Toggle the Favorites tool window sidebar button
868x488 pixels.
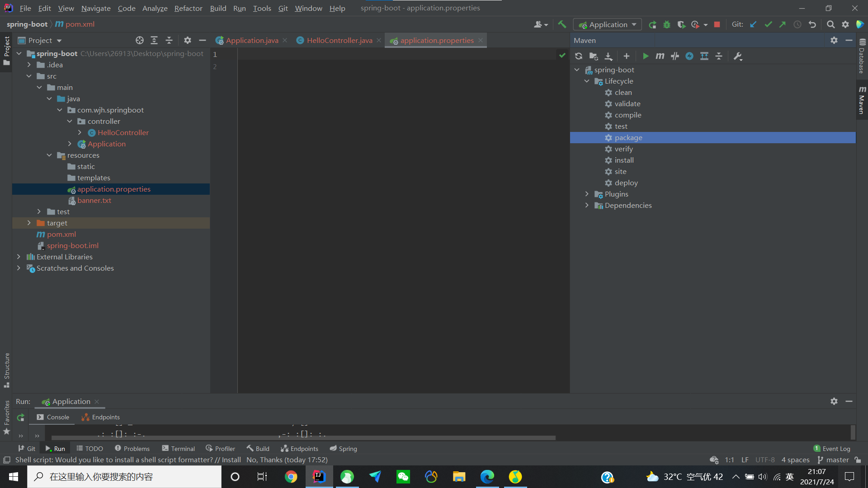pos(6,418)
